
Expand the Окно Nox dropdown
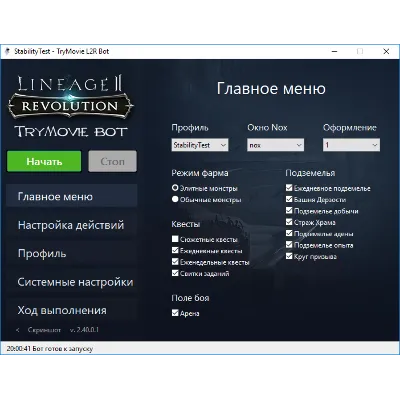pyautogui.click(x=275, y=145)
